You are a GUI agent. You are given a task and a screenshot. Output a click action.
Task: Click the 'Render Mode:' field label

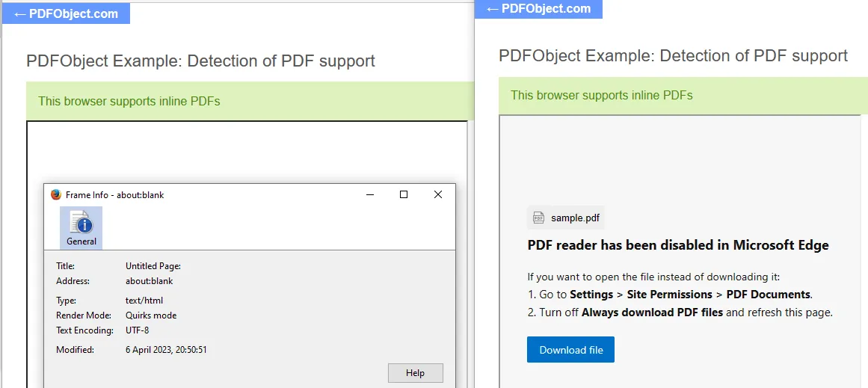(x=84, y=315)
